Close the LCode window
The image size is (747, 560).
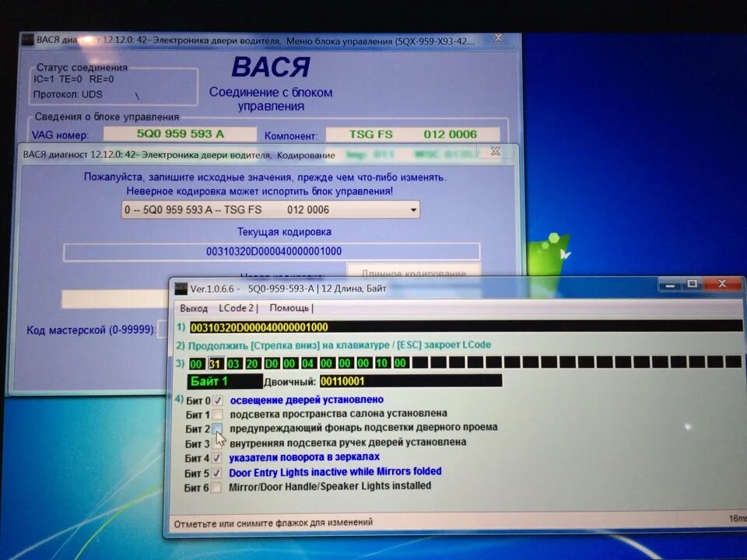click(723, 284)
